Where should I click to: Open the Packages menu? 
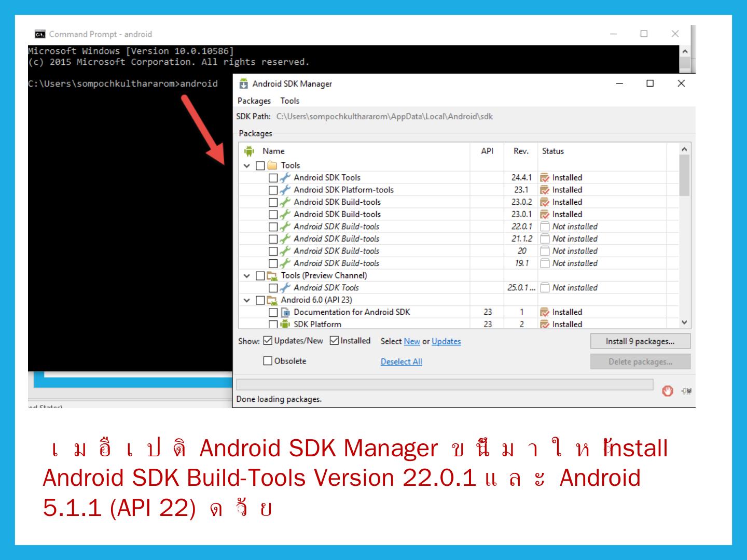pyautogui.click(x=254, y=101)
